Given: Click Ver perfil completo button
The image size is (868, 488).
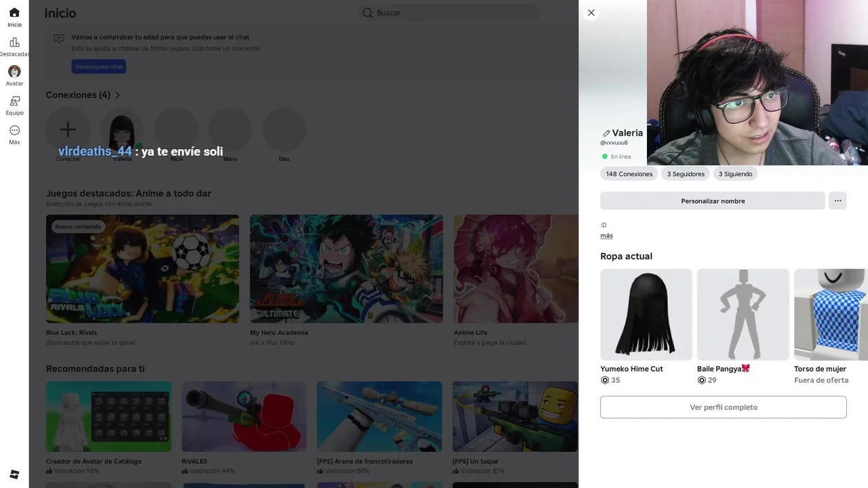Looking at the screenshot, I should [724, 407].
